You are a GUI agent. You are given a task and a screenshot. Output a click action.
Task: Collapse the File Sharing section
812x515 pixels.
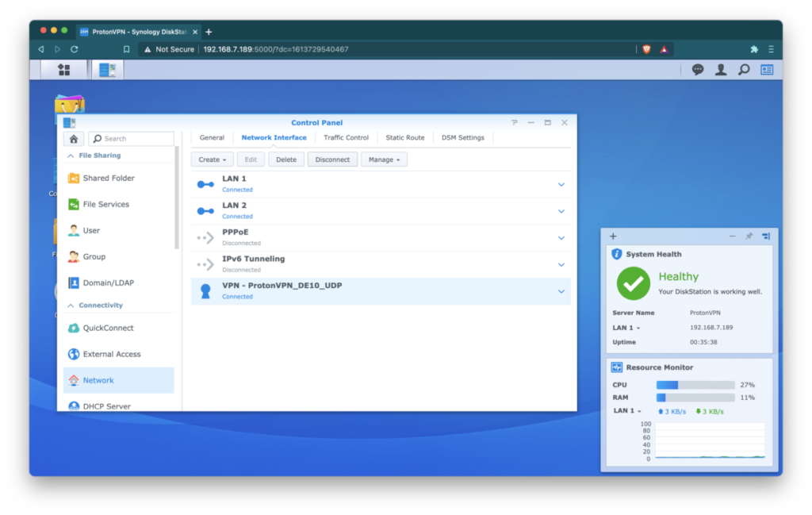coord(71,156)
